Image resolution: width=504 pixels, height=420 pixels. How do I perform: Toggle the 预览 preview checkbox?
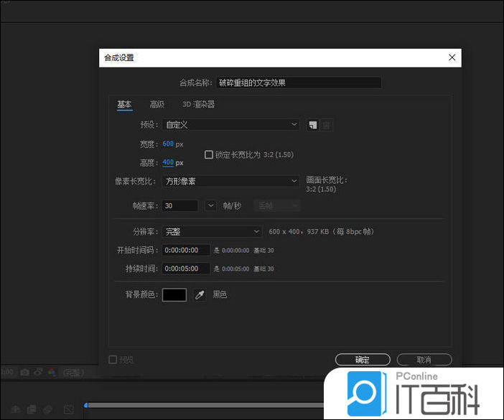[x=113, y=360]
